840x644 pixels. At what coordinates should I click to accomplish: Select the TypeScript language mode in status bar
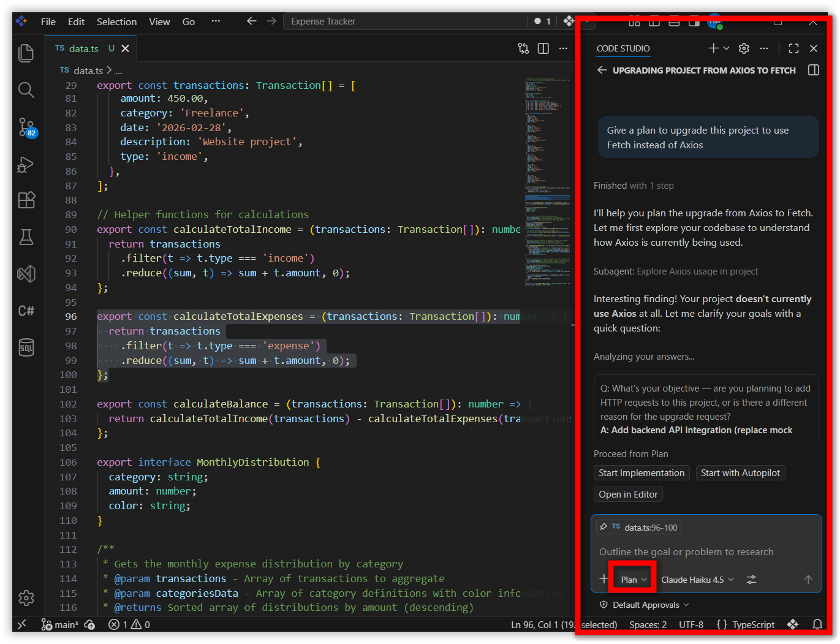tap(753, 624)
